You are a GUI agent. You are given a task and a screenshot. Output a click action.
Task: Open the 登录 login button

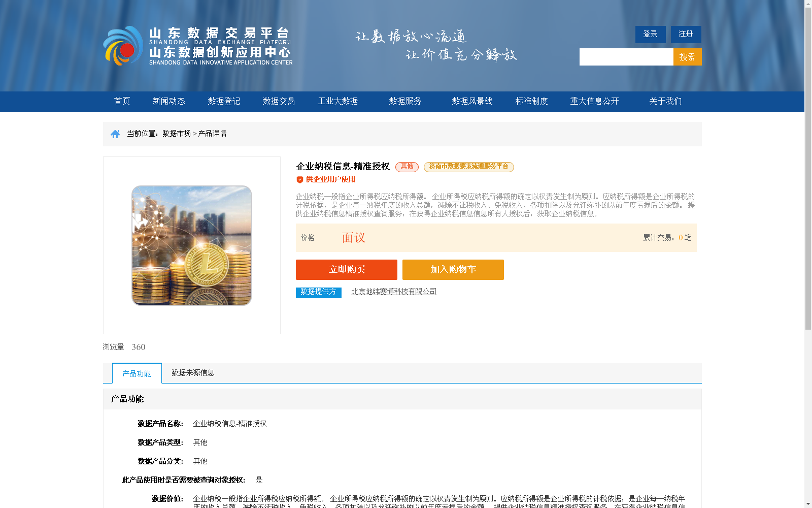pyautogui.click(x=650, y=34)
